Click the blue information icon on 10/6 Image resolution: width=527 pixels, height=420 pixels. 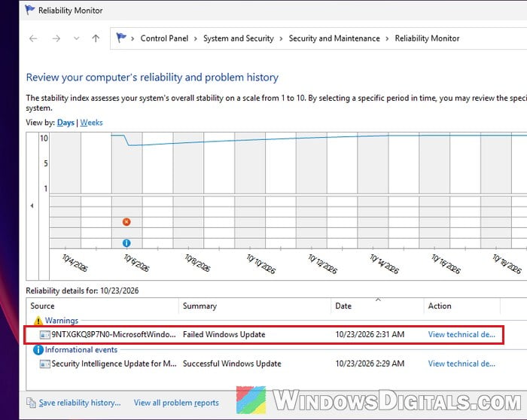pyautogui.click(x=126, y=243)
